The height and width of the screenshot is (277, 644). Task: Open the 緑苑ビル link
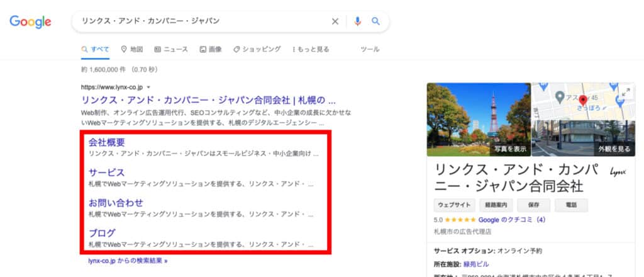476,264
